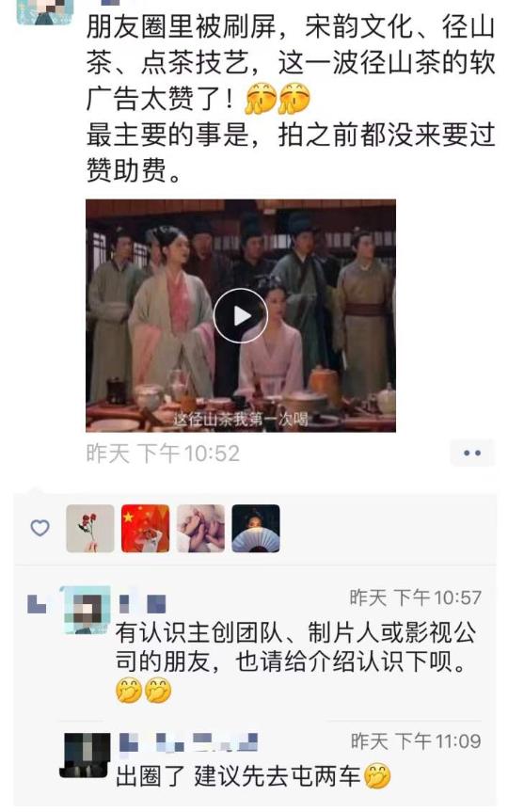
Task: Tap the video subtitle 这径山茶我第一次喝
Action: coord(241,419)
